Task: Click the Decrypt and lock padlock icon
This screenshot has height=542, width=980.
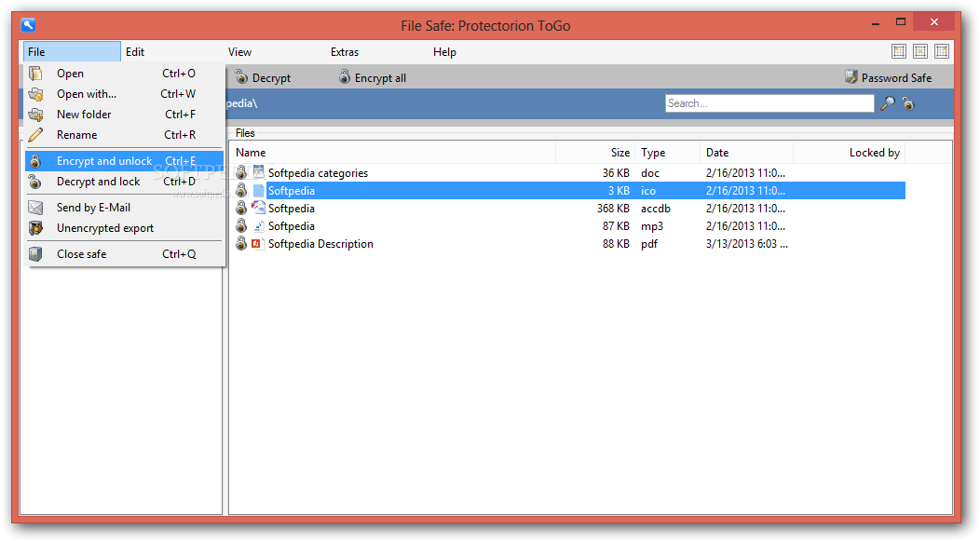Action: [x=35, y=182]
